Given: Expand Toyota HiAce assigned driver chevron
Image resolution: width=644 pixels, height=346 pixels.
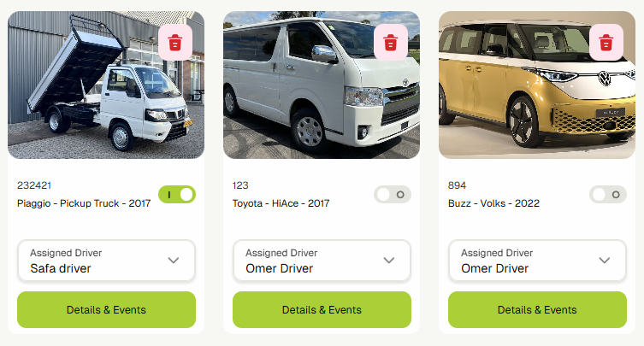Looking at the screenshot, I should (389, 261).
